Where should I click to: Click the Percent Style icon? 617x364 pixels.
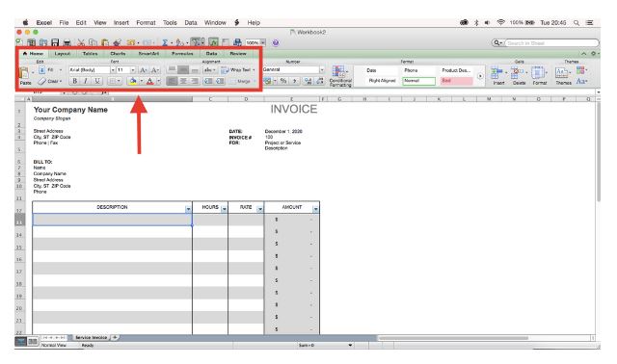coord(283,81)
